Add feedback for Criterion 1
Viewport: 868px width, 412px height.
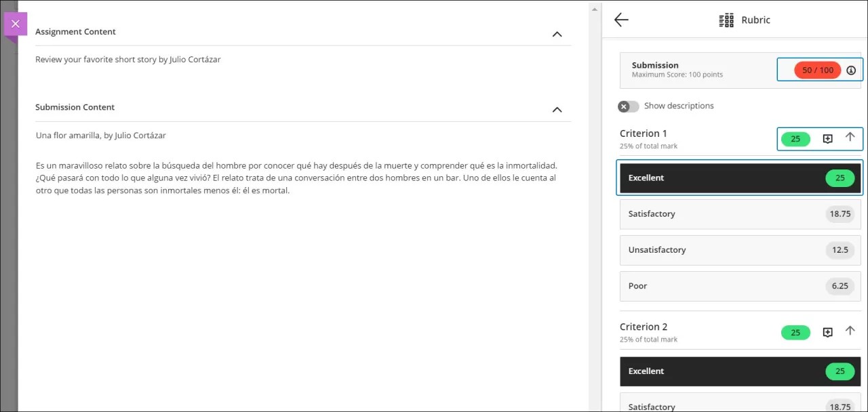827,139
